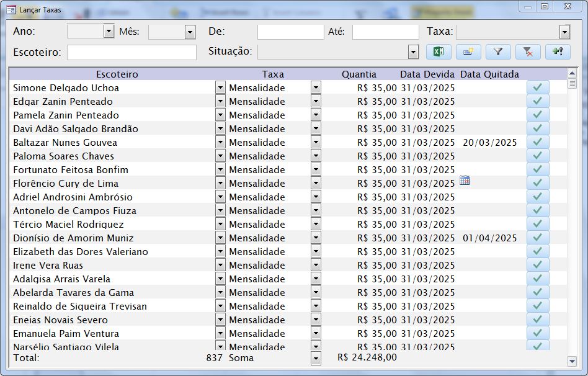This screenshot has width=588, height=376.
Task: Click the Excel export button
Action: coord(439,52)
